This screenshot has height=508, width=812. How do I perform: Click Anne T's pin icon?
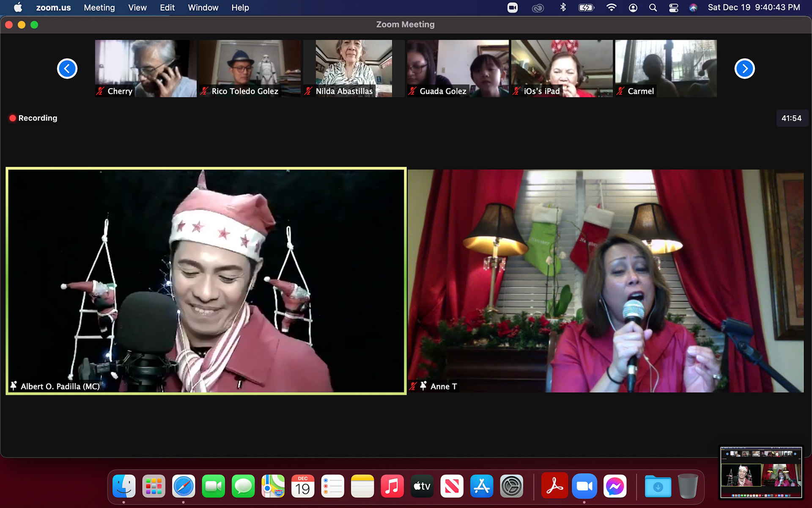[x=423, y=386]
